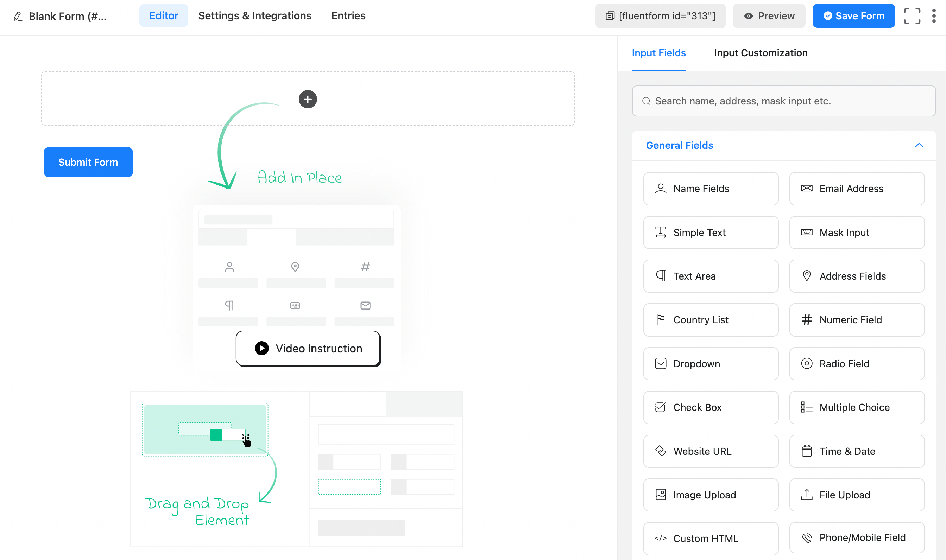
Task: Click the Phone/Mobile Field label
Action: point(862,537)
